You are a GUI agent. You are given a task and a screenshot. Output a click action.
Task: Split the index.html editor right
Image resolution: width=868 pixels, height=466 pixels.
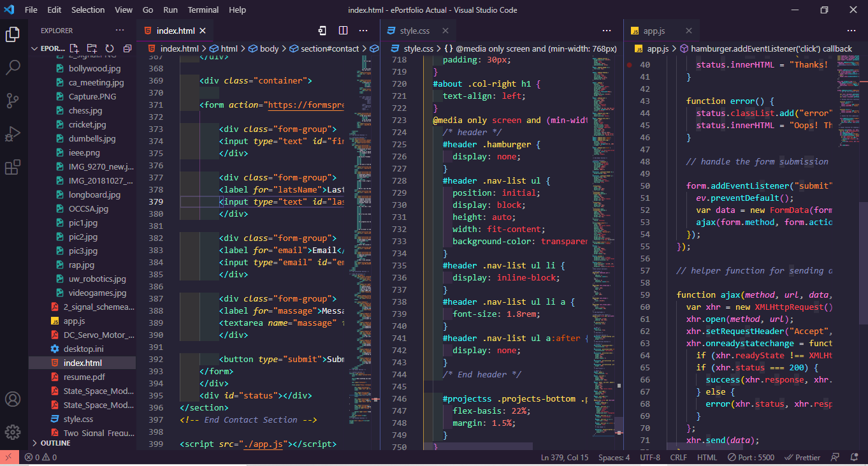coord(343,31)
